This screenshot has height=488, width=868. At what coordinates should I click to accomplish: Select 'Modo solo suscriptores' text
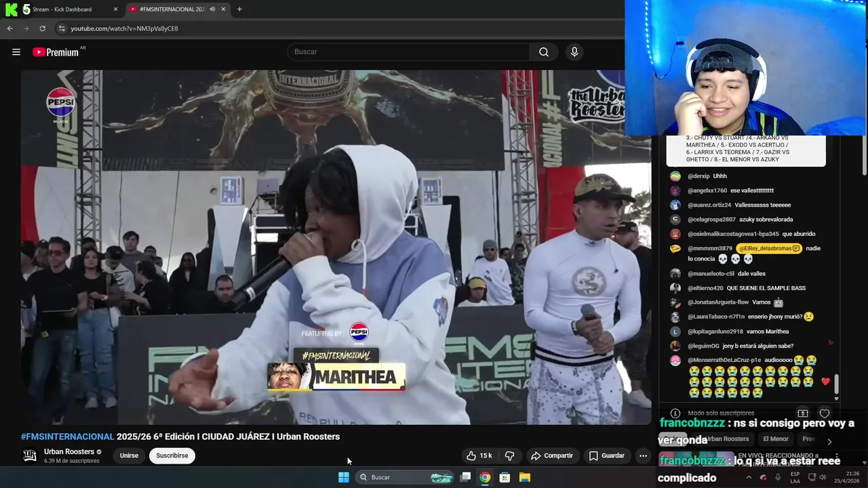(721, 413)
